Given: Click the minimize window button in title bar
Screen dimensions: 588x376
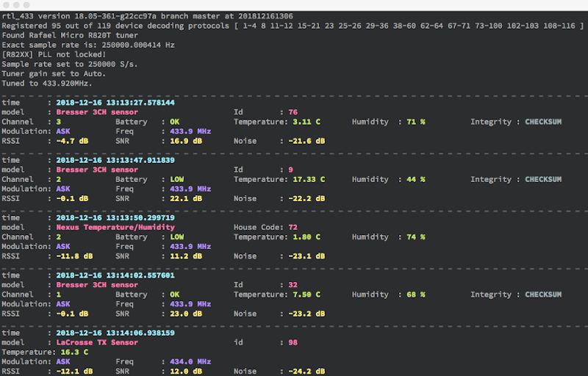Looking at the screenshot, I should point(18,5).
